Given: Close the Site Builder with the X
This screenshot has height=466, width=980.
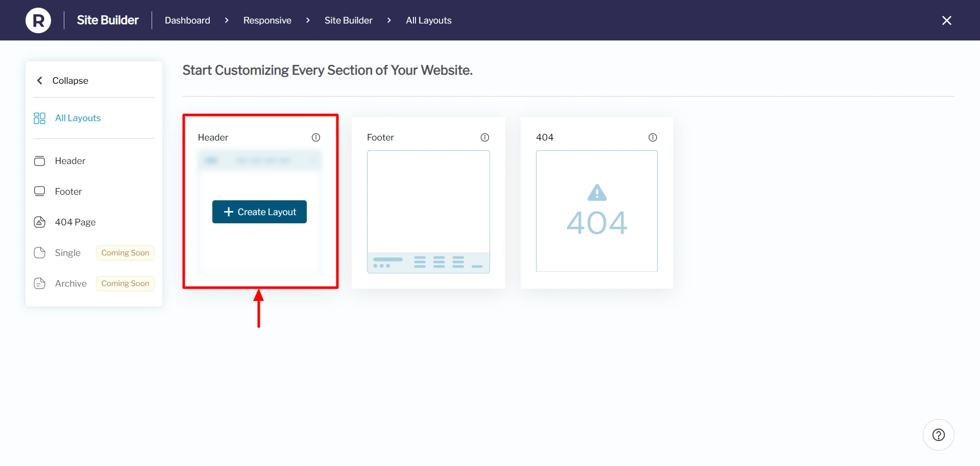Looking at the screenshot, I should tap(947, 20).
